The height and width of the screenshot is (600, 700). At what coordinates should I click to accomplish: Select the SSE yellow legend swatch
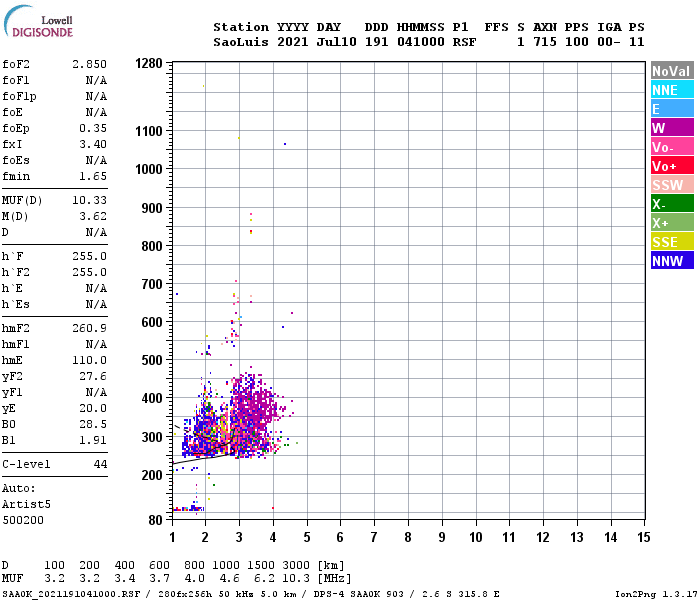(x=672, y=242)
